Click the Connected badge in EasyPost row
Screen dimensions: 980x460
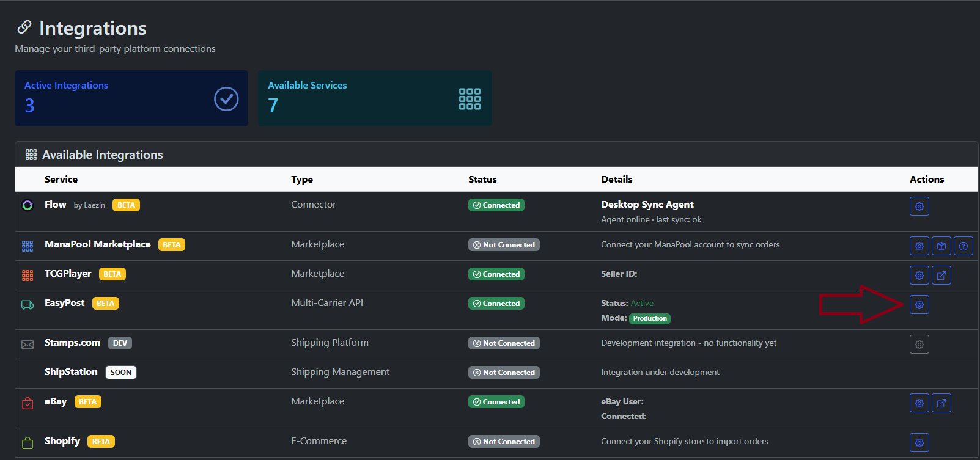coord(496,304)
